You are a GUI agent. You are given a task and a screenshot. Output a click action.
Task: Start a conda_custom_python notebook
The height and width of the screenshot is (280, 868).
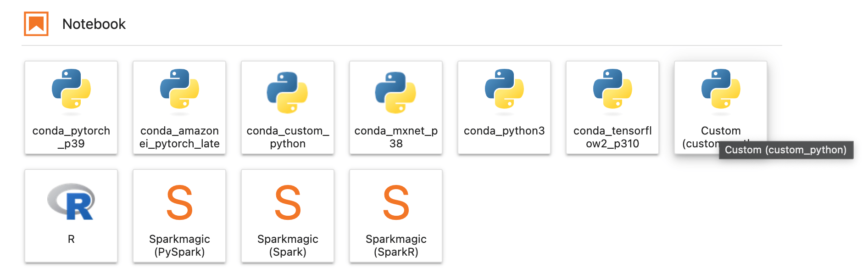click(288, 107)
